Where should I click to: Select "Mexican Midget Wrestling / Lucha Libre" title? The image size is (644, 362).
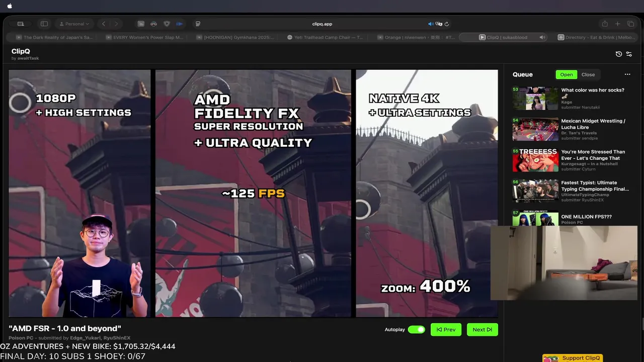point(593,124)
